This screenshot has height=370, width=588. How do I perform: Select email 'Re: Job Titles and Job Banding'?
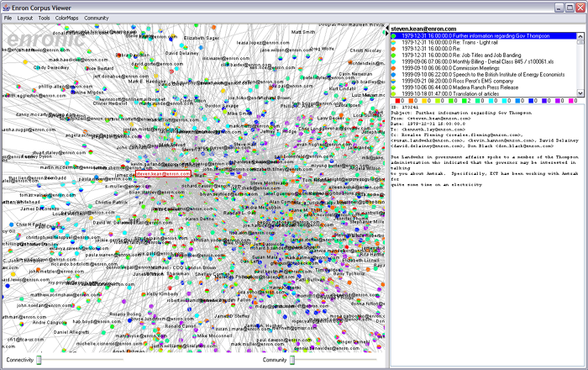484,55
